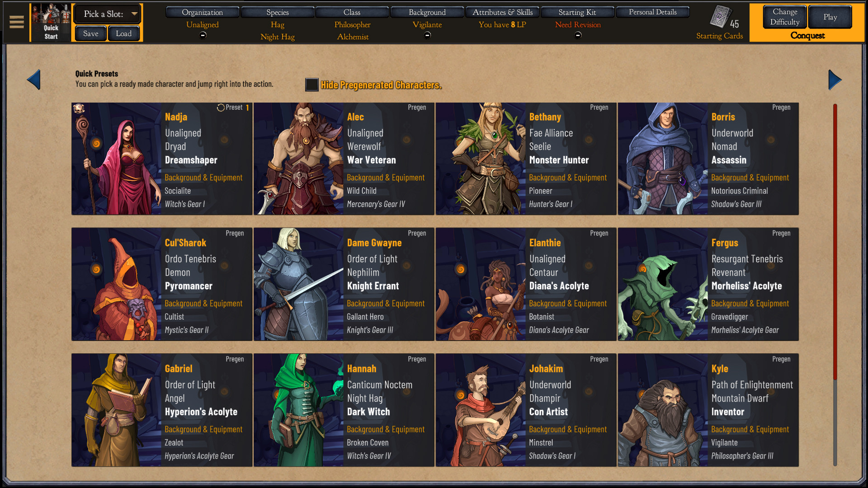The width and height of the screenshot is (868, 488).
Task: Click the skull icon on Nadja's card
Action: tap(79, 108)
